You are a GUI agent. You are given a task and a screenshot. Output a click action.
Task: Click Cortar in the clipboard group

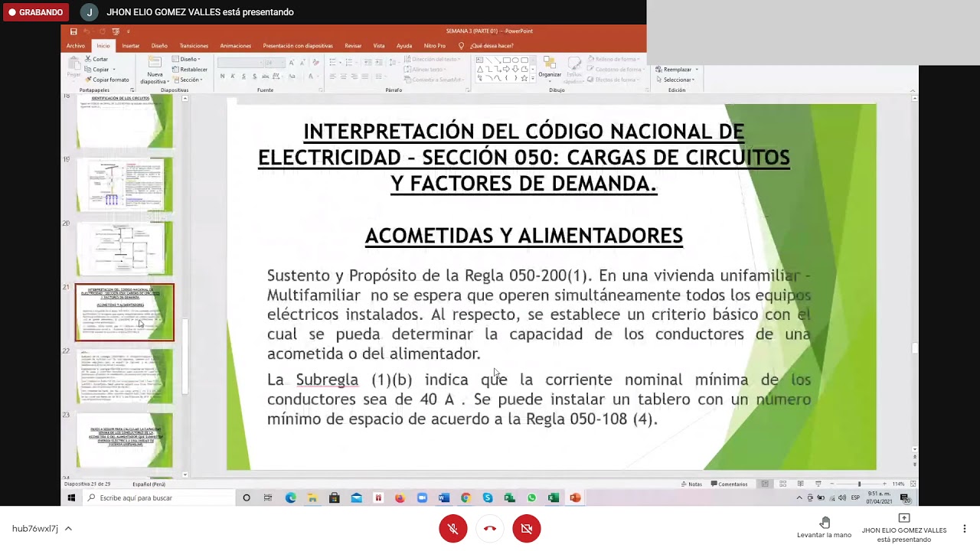pos(96,59)
